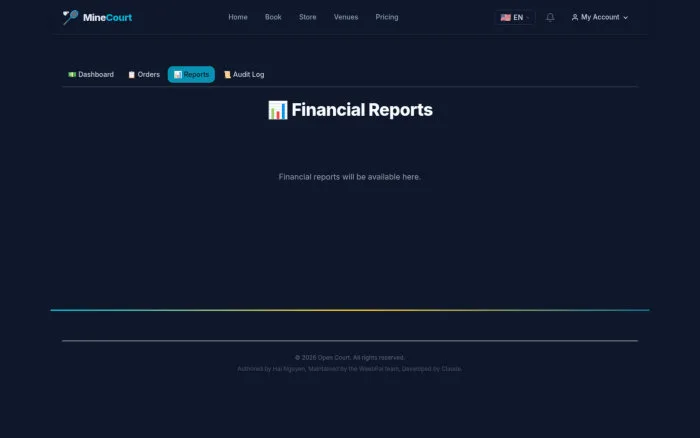The image size is (700, 438).
Task: Open the Pricing page
Action: [387, 17]
